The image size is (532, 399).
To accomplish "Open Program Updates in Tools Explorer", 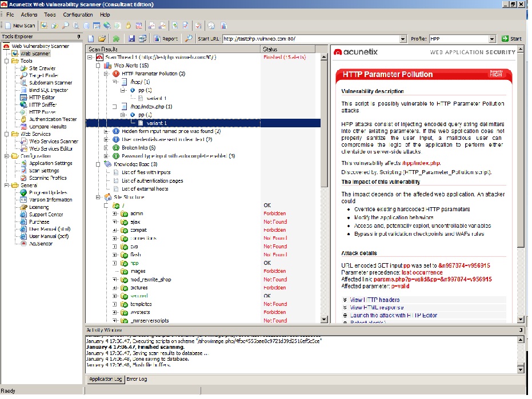I will point(48,192).
